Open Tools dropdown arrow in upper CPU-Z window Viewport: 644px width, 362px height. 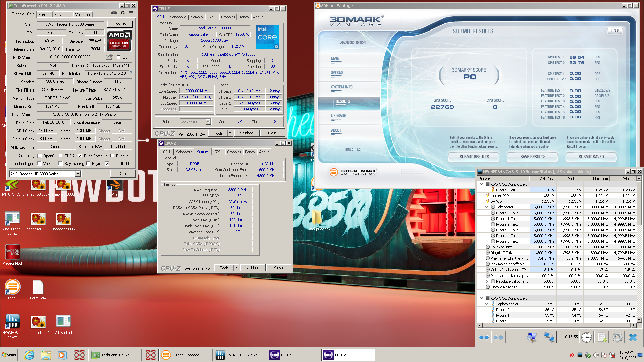230,133
